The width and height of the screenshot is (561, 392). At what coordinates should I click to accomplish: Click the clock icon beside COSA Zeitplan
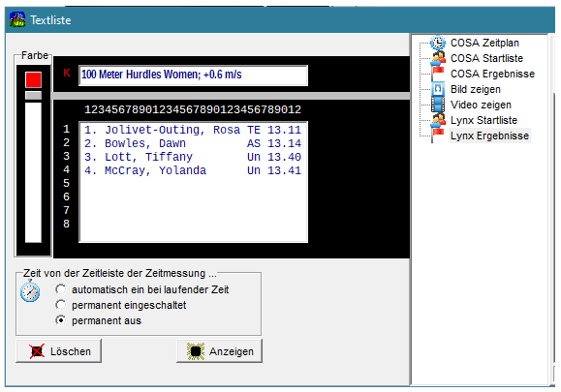(437, 43)
